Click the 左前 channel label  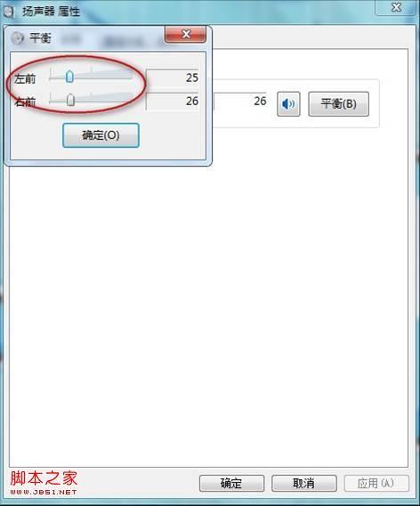tap(25, 78)
